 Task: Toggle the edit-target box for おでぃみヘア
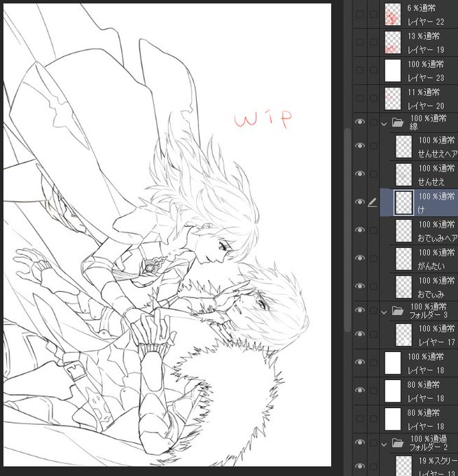(373, 230)
